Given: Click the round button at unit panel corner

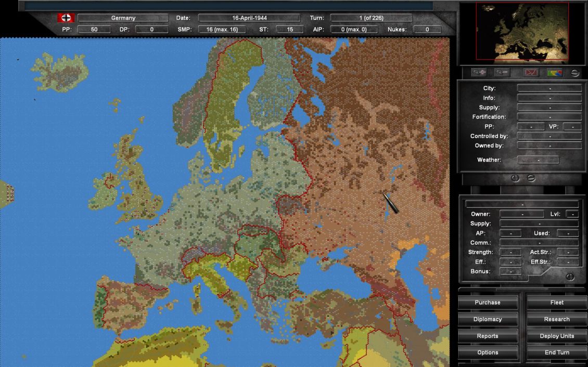Looking at the screenshot, I should (x=570, y=277).
